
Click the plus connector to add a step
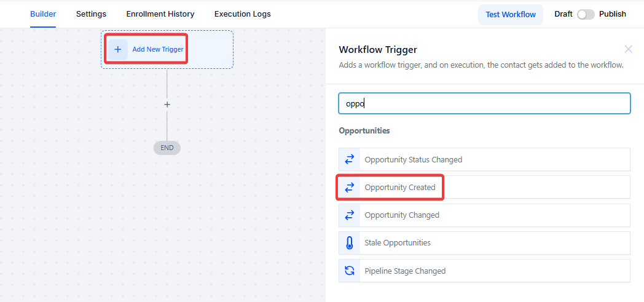[167, 105]
